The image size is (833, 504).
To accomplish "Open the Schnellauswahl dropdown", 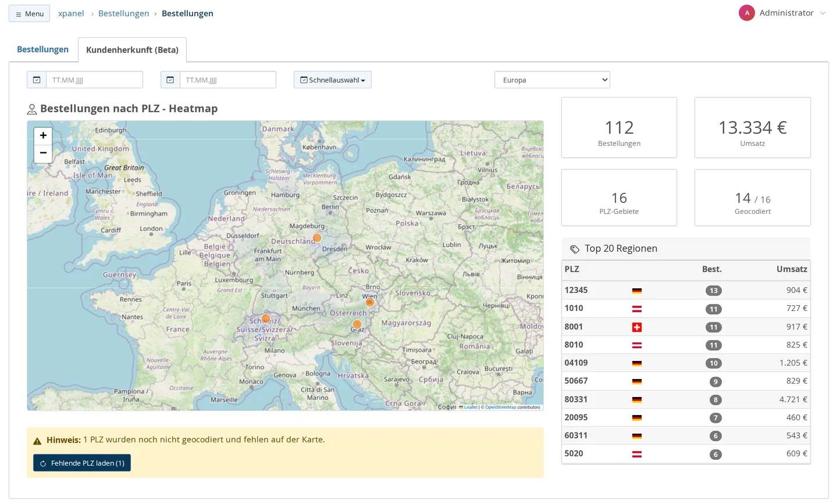I will (333, 80).
